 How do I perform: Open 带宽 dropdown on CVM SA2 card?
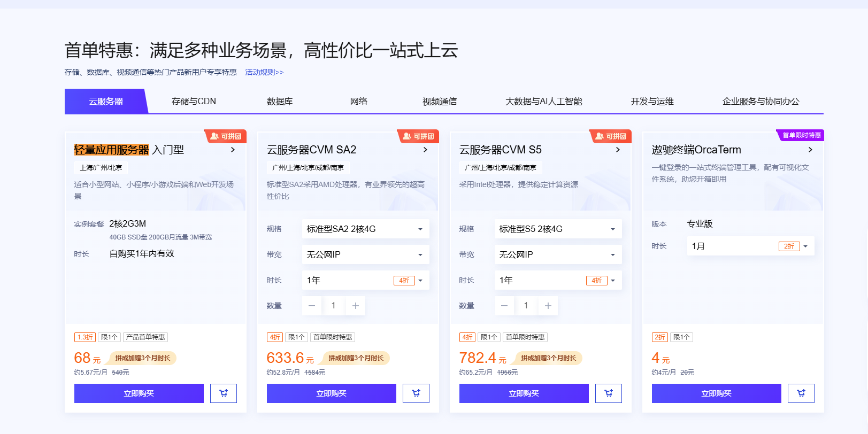(366, 254)
